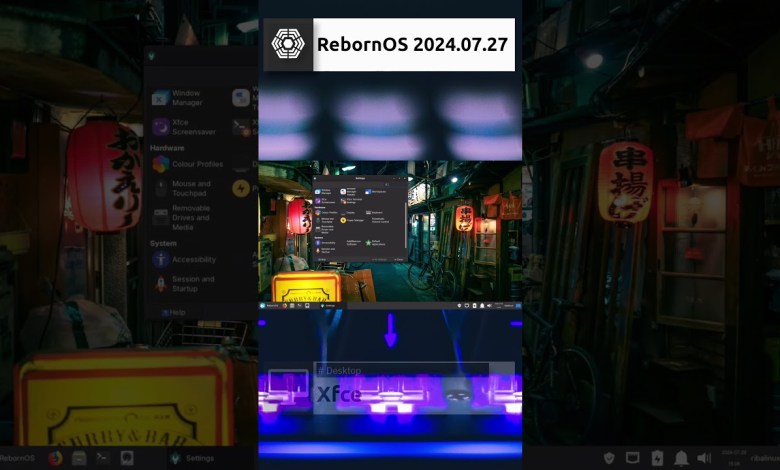Click yellow Power Manager icon in background
The height and width of the screenshot is (470, 780).
click(x=241, y=188)
